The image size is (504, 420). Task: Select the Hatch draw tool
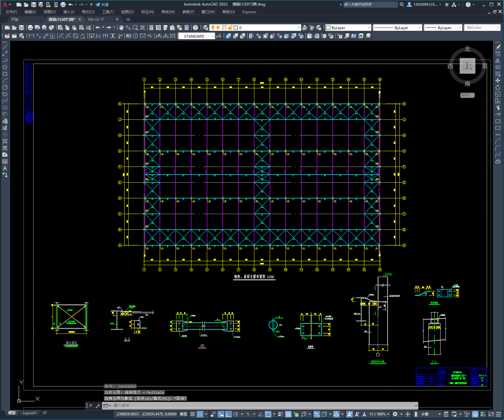pos(5,141)
